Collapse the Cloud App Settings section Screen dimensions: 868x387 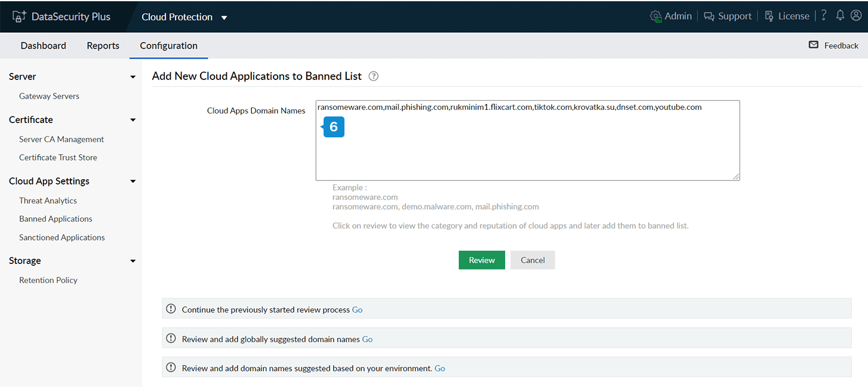pos(133,182)
